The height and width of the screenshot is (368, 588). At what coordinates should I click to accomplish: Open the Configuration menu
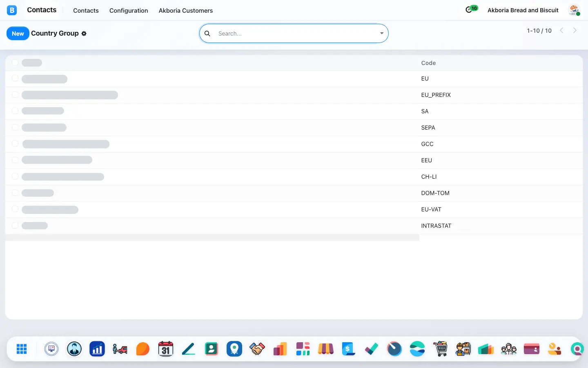[x=129, y=11]
